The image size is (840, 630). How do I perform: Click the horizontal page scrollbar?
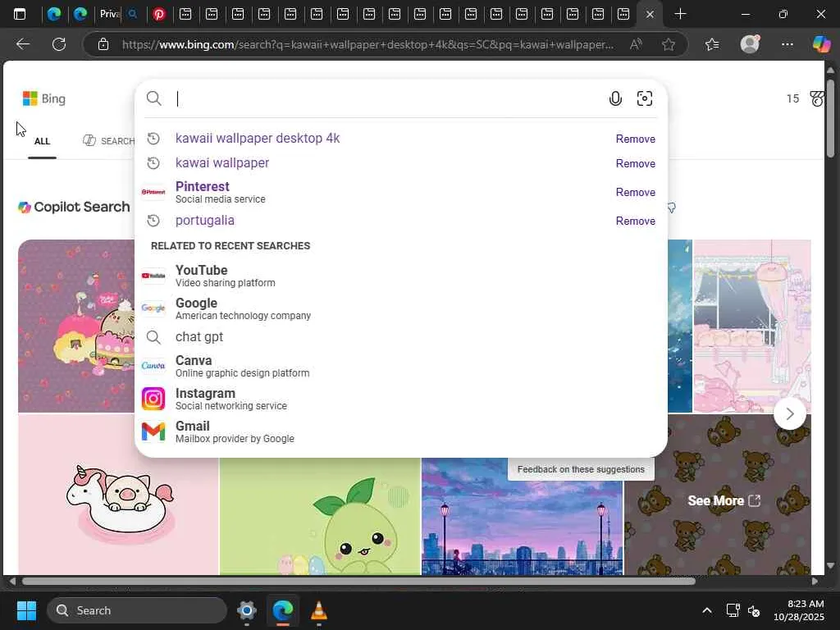click(x=358, y=582)
